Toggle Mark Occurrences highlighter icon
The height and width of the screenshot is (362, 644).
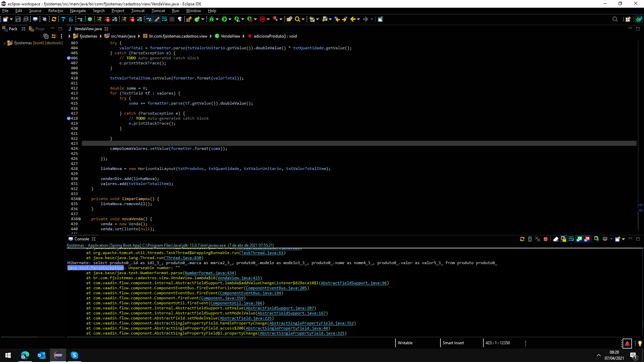[157, 19]
